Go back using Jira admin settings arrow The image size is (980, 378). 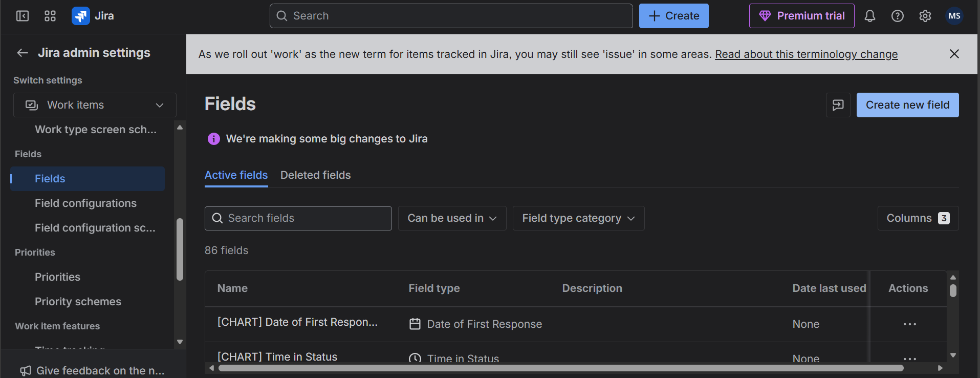(x=23, y=53)
